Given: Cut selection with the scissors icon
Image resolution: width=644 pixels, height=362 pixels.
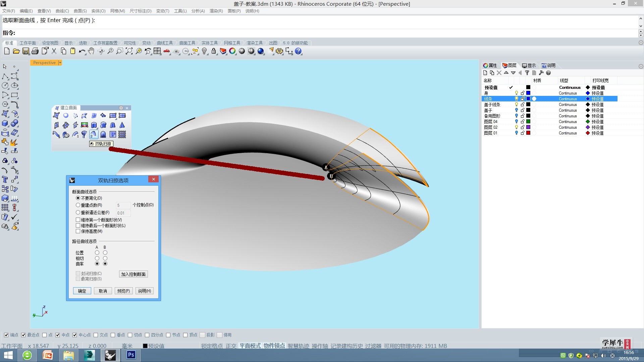Looking at the screenshot, I should [54, 51].
